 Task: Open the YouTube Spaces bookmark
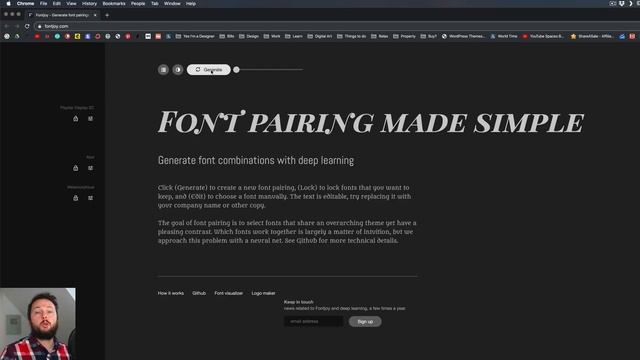coord(543,36)
